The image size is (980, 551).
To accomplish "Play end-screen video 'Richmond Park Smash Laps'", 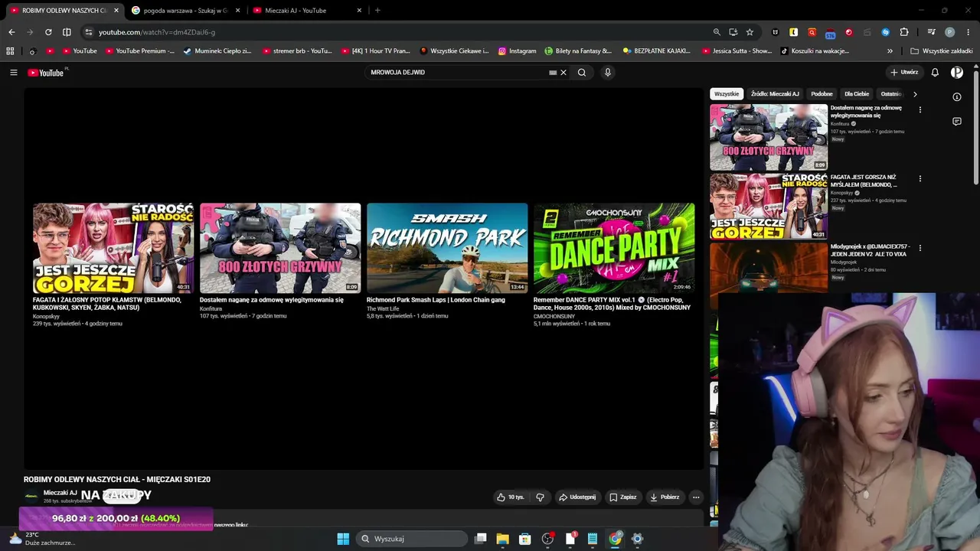I will point(447,248).
